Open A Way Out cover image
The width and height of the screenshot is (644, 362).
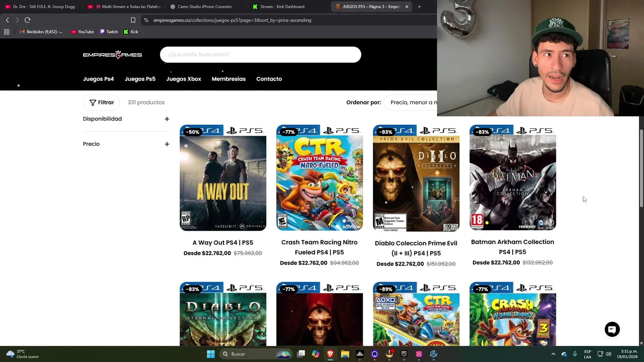223,178
